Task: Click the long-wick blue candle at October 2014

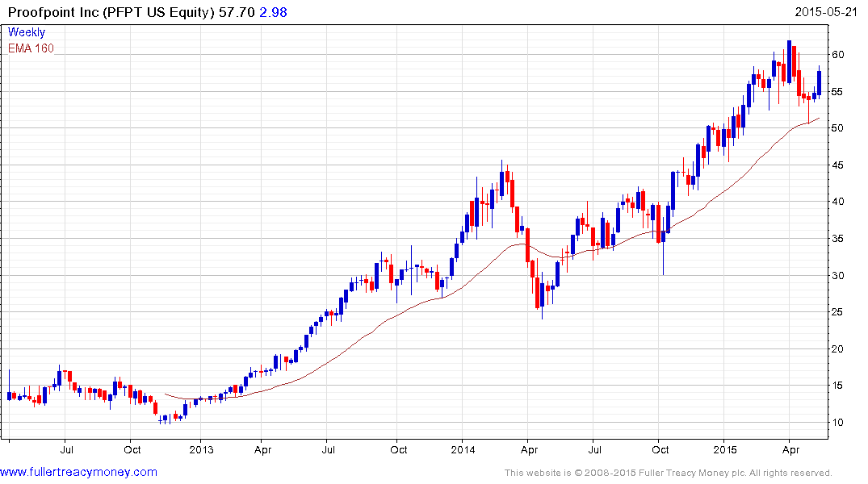Action: click(x=663, y=245)
